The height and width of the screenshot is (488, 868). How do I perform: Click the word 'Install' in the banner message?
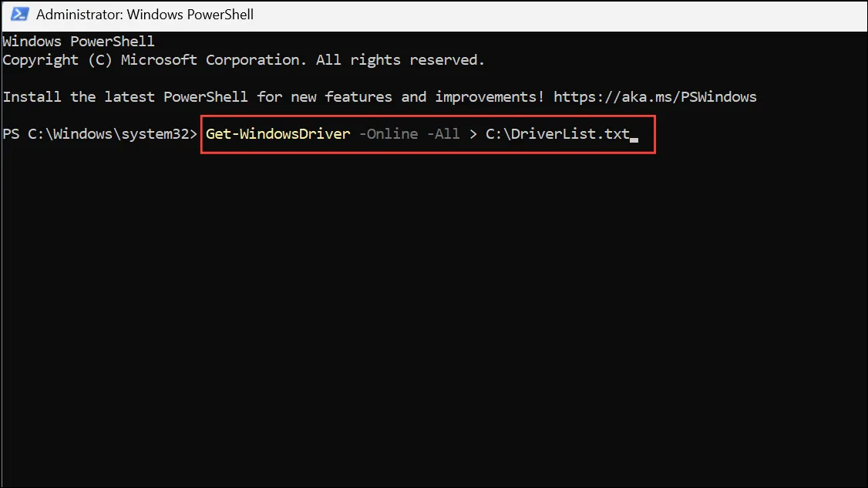pyautogui.click(x=32, y=97)
